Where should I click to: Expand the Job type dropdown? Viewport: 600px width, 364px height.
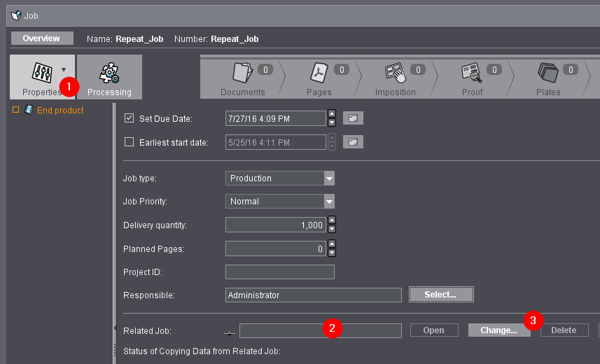[x=329, y=178]
